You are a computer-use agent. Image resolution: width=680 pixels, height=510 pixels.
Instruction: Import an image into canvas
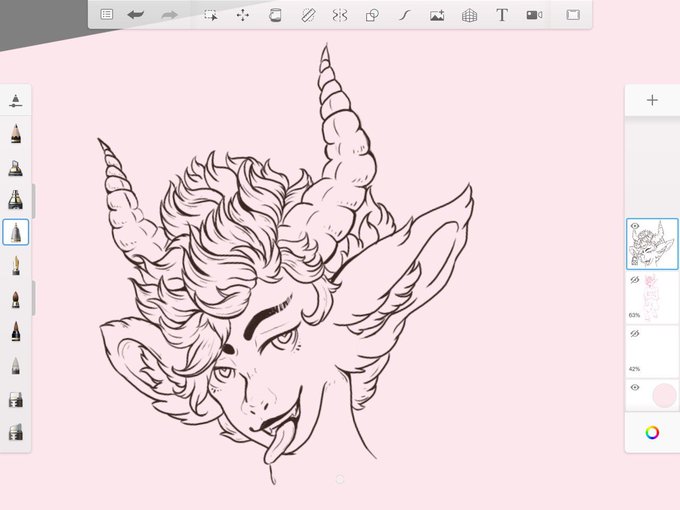(437, 15)
